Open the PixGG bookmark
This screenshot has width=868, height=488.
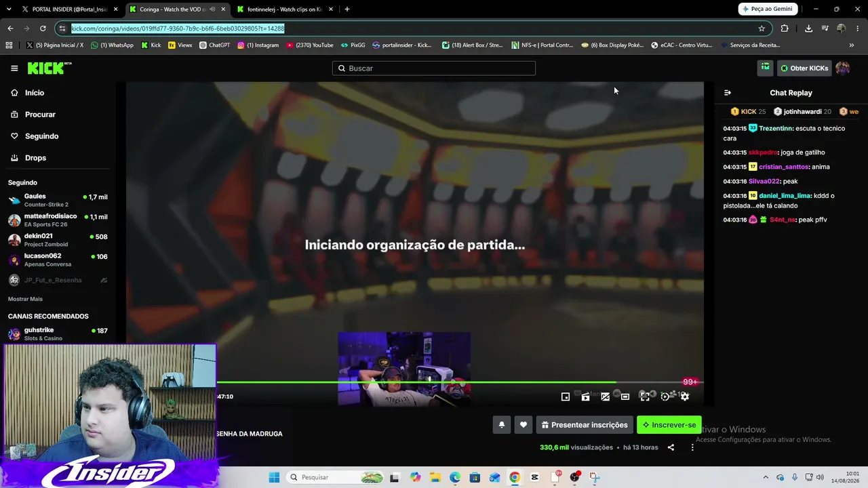pyautogui.click(x=353, y=45)
